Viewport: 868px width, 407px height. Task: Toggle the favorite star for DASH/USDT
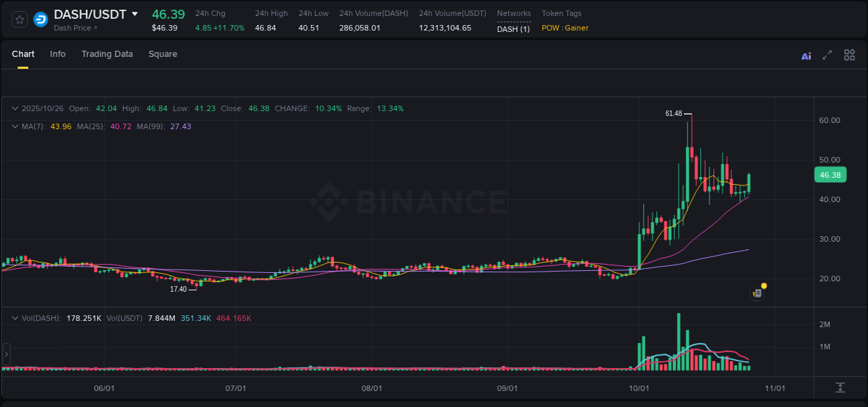19,19
